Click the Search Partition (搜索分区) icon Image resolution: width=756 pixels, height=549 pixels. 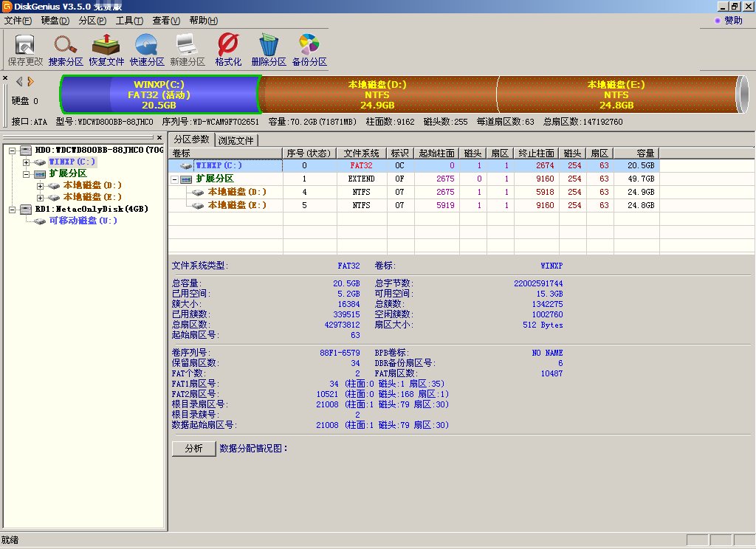point(66,50)
